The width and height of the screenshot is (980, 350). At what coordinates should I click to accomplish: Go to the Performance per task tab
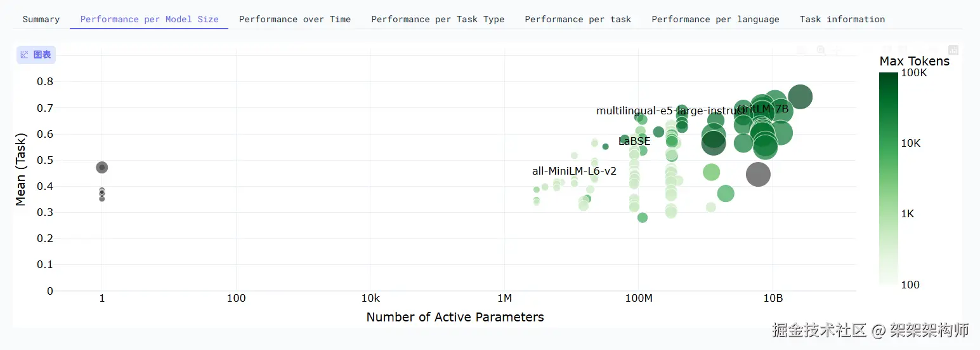(578, 19)
